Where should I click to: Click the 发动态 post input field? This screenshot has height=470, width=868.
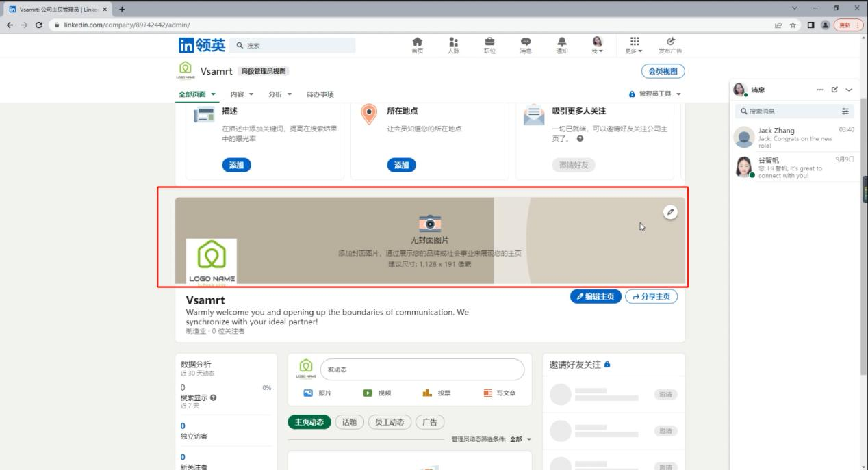click(x=422, y=369)
